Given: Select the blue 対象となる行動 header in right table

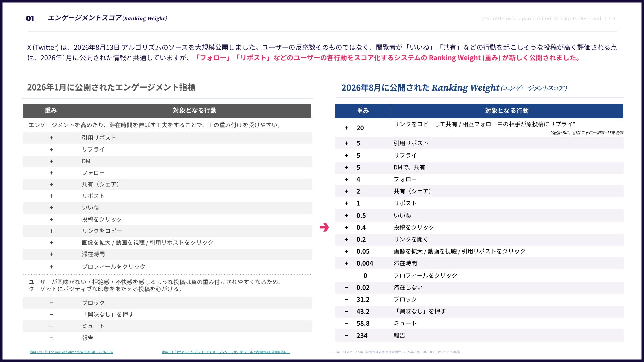Looking at the screenshot, I should [507, 111].
